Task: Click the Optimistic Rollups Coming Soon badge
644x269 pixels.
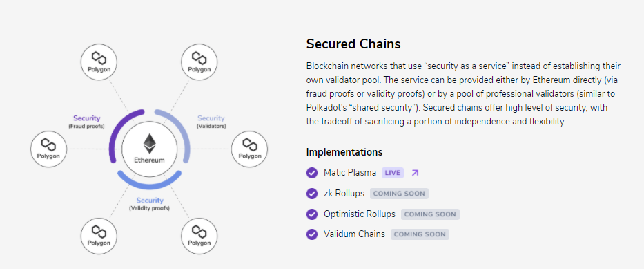Action: [x=430, y=214]
